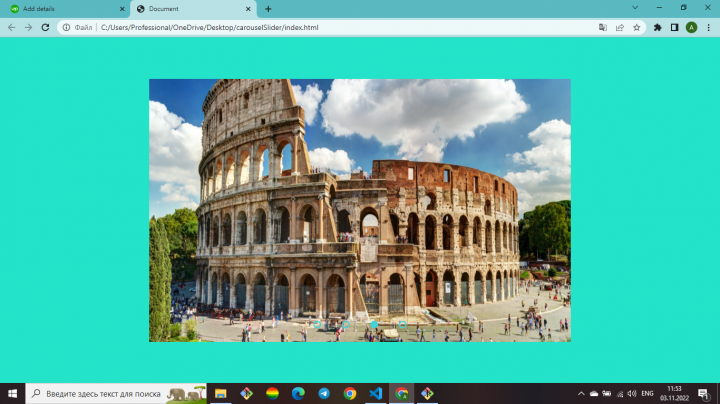
Task: Go back to previous page
Action: [11, 28]
